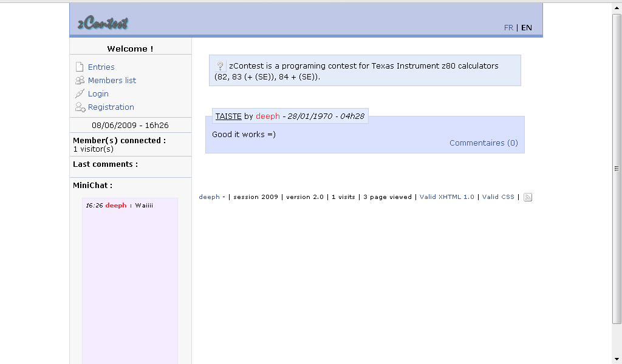Open the Entries link in sidebar
This screenshot has height=364, width=622.
(x=101, y=67)
